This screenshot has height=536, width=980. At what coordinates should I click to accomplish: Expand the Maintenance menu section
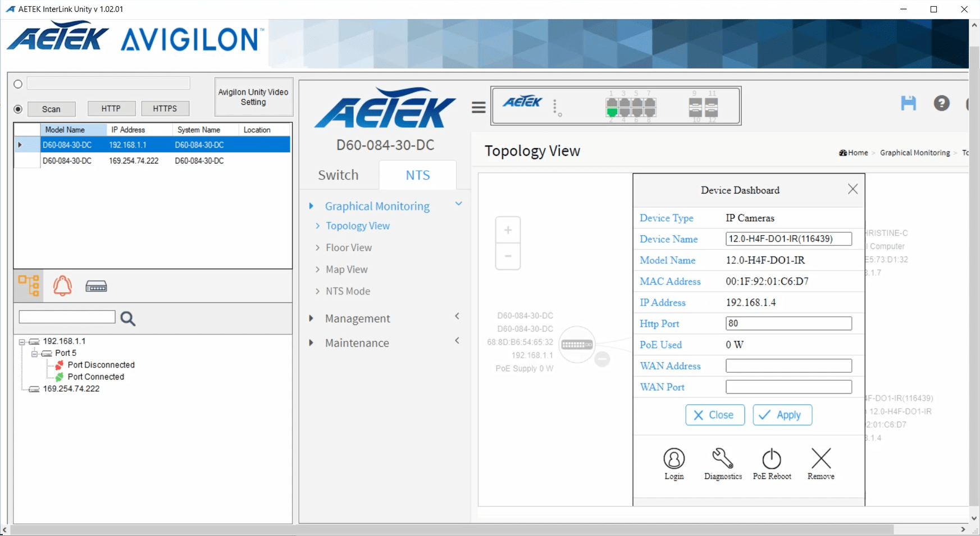tap(357, 343)
